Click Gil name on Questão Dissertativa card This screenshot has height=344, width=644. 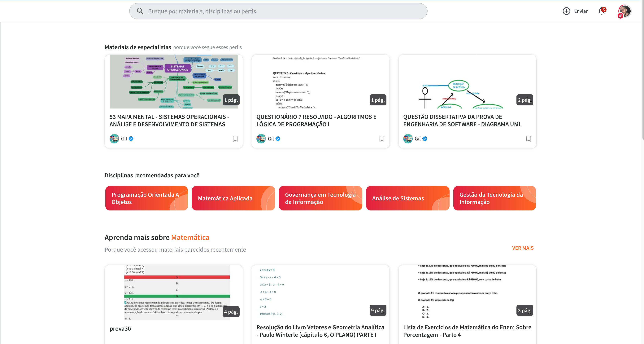coord(417,139)
